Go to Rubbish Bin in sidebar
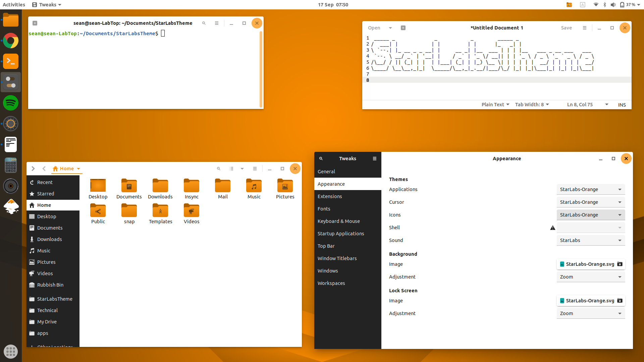This screenshot has height=362, width=644. pos(50,285)
